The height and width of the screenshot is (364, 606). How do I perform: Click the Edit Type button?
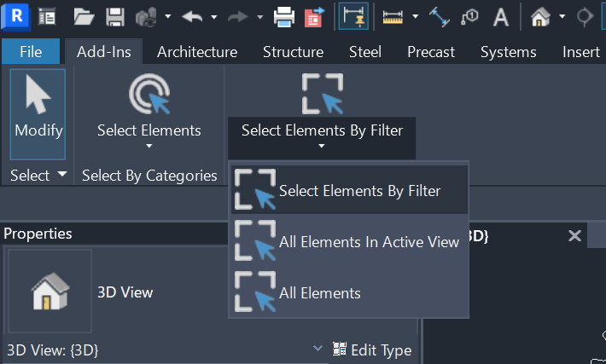coord(372,350)
